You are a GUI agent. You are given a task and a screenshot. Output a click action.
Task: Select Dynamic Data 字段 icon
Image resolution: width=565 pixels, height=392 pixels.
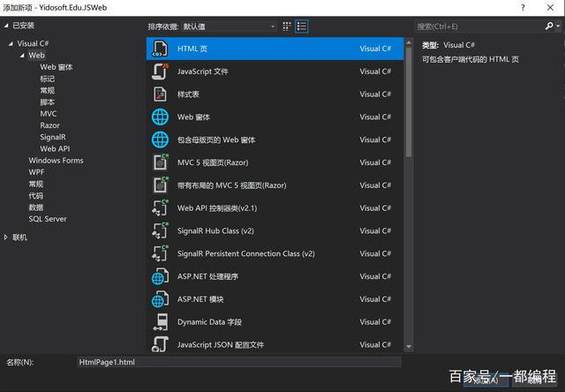(160, 321)
